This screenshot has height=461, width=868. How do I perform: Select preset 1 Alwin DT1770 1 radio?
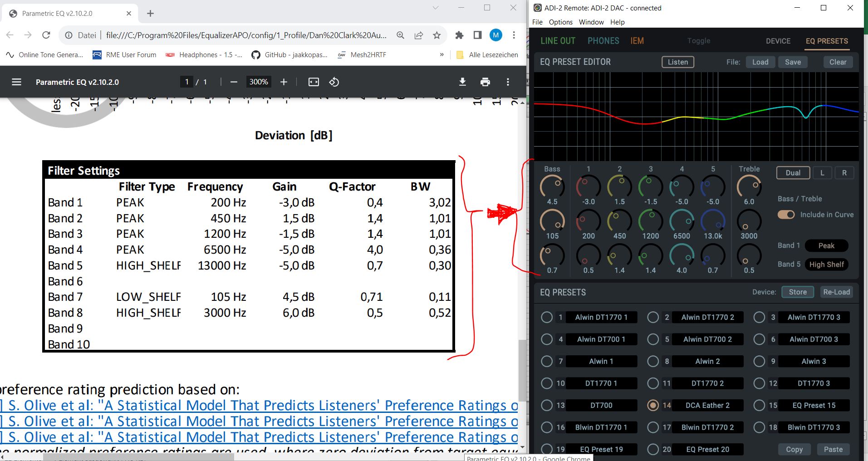pyautogui.click(x=547, y=317)
